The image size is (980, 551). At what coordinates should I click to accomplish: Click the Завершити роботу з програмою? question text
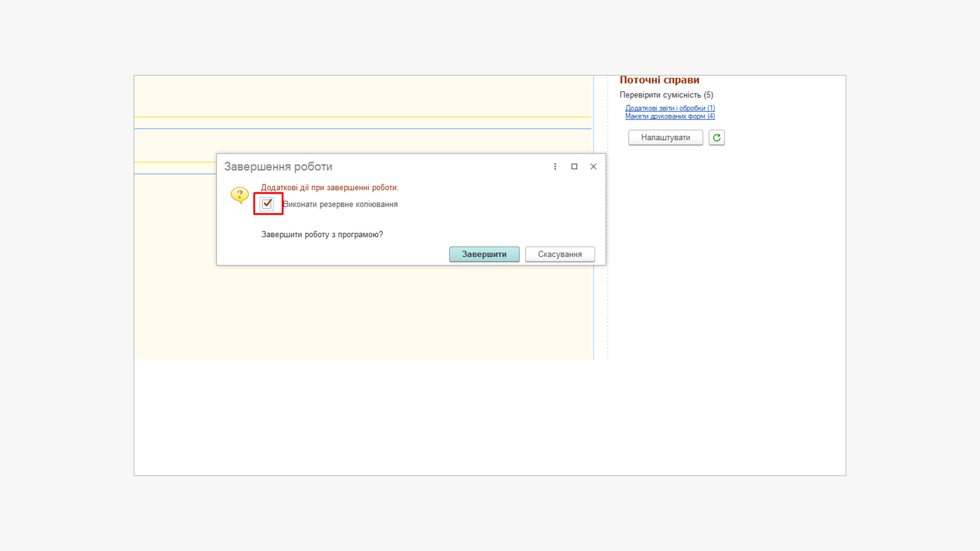pyautogui.click(x=322, y=235)
